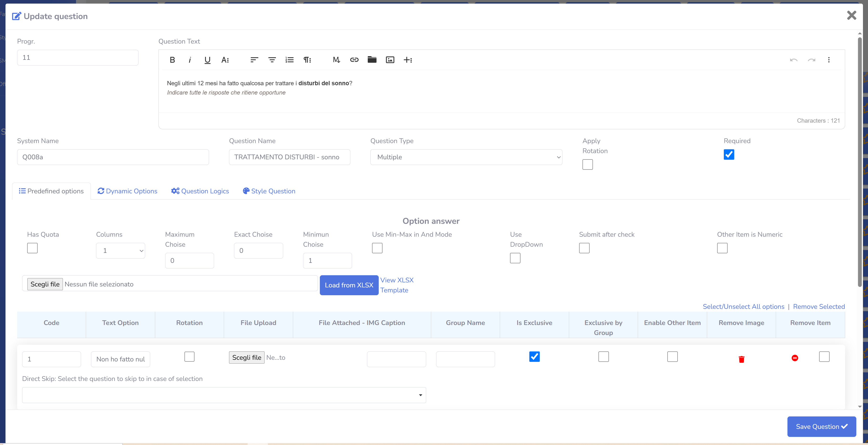Check the Submit after check box
This screenshot has height=445, width=868.
(584, 248)
